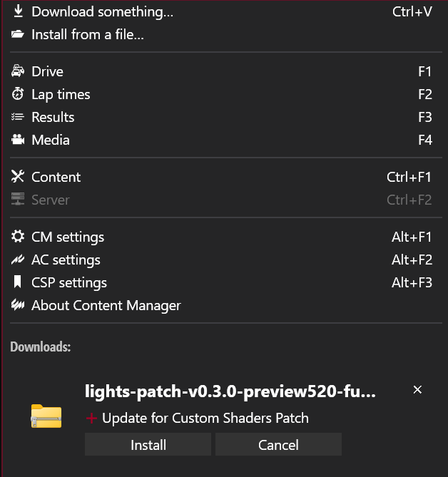Cancel the Custom Shaders Patch update
Screen dimensions: 448x477
pyautogui.click(x=278, y=444)
